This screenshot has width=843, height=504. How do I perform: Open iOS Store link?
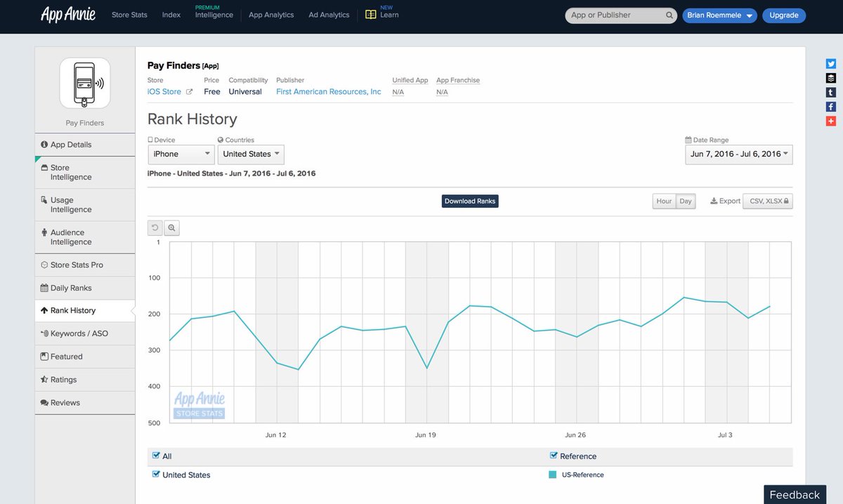click(x=164, y=92)
